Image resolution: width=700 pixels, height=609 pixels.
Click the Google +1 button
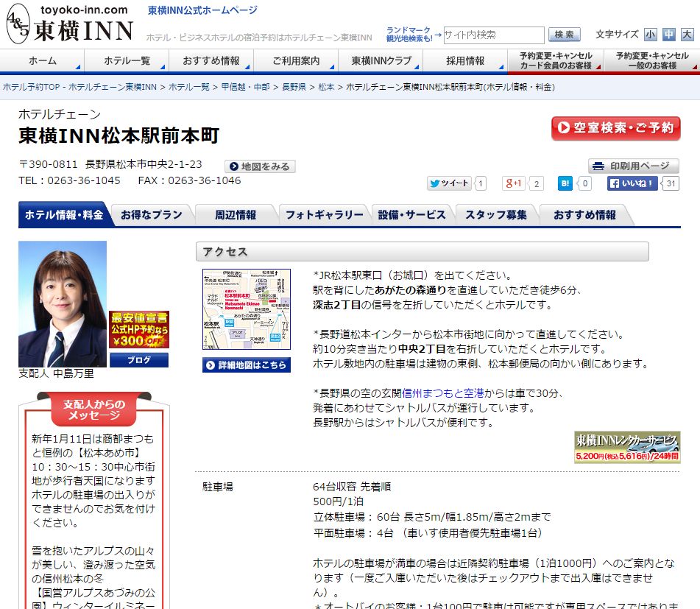[514, 183]
